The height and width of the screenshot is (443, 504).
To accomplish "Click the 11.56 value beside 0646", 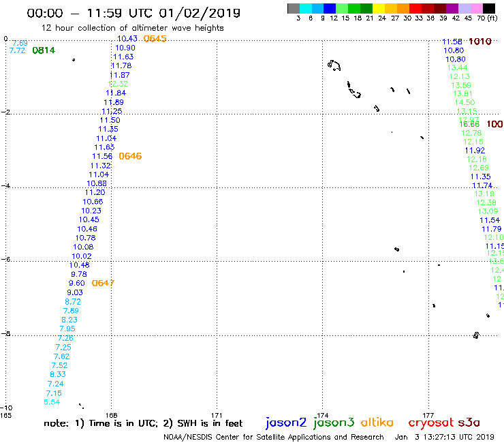I will point(102,156).
